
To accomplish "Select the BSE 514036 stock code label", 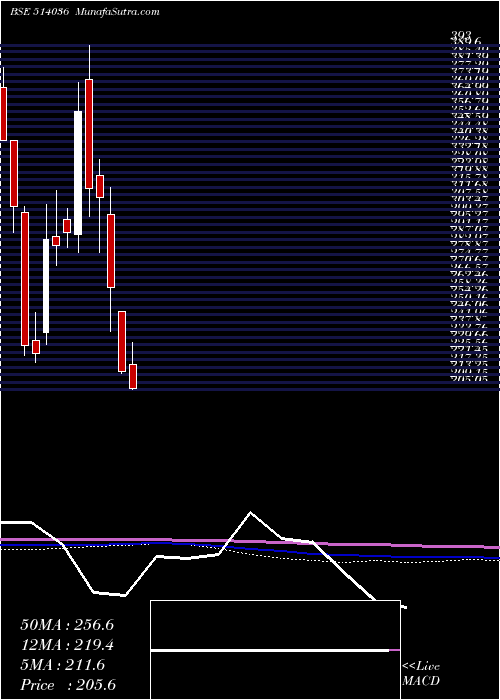I will 40,12.
